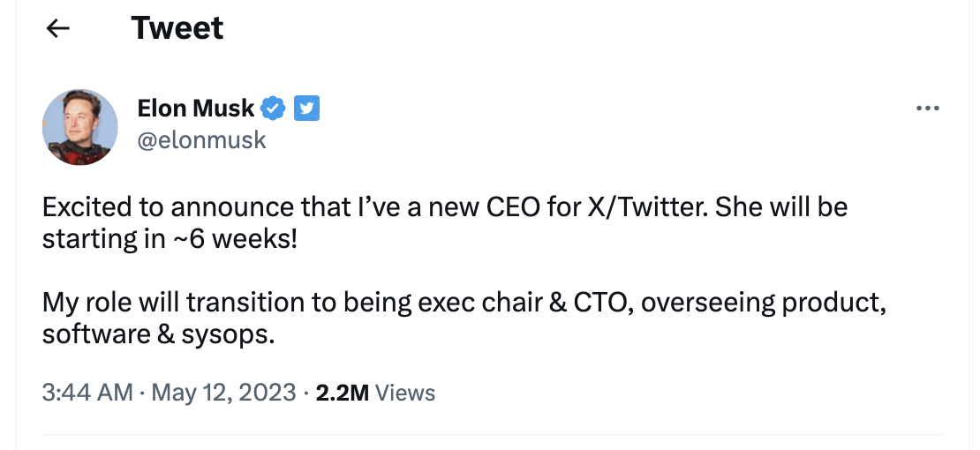This screenshot has width=980, height=450.
Task: Open the @elonmusk handle link
Action: pyautogui.click(x=201, y=139)
